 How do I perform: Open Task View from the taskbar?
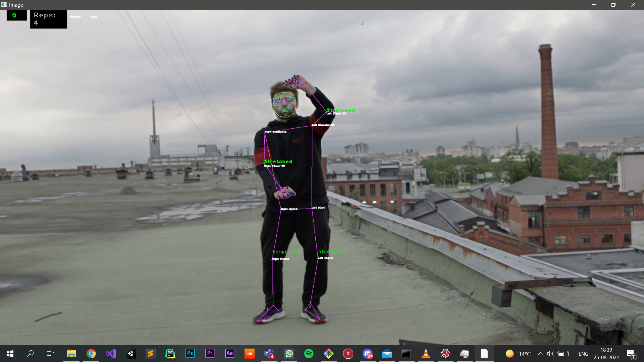point(50,354)
